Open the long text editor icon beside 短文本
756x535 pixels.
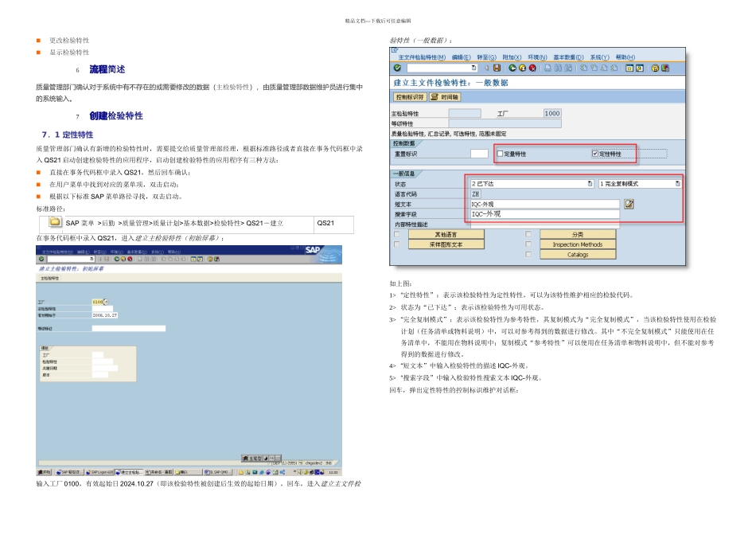coord(629,204)
